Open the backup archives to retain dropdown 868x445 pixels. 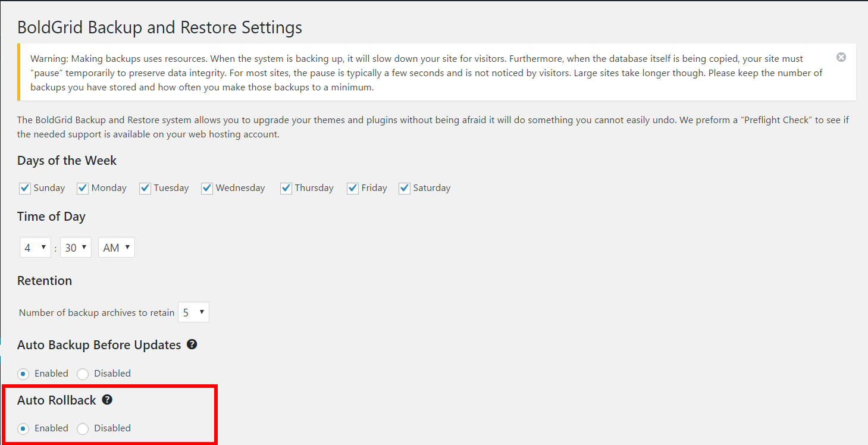[193, 312]
